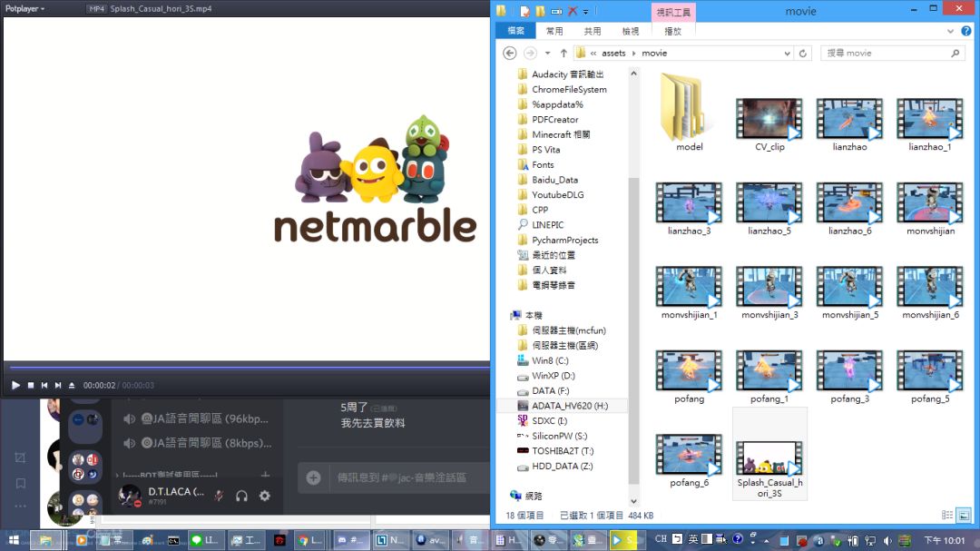Switch to details view in status bar

pyautogui.click(x=947, y=516)
